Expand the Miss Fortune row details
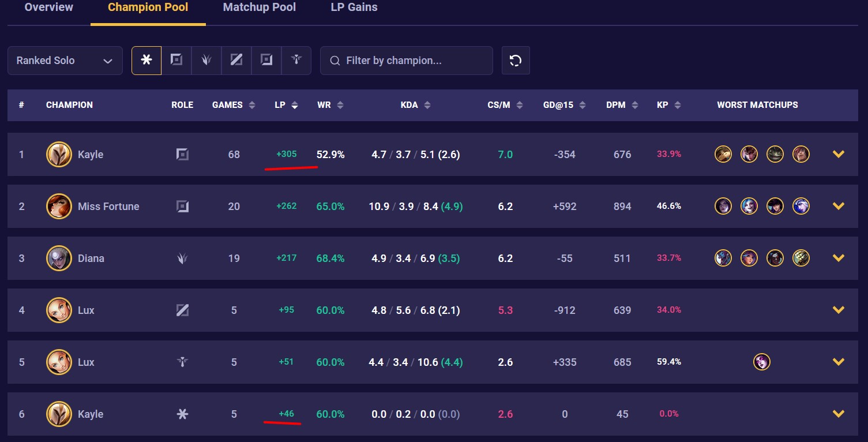This screenshot has height=442, width=868. (838, 206)
